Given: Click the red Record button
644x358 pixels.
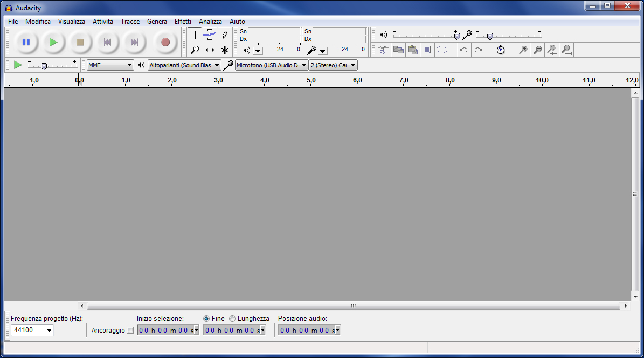Looking at the screenshot, I should click(x=165, y=42).
